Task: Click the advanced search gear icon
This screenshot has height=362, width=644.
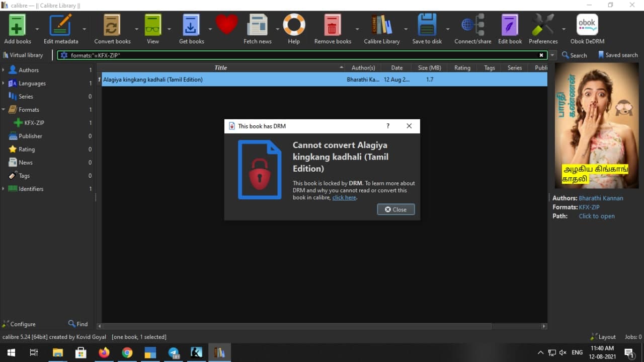Action: point(64,55)
